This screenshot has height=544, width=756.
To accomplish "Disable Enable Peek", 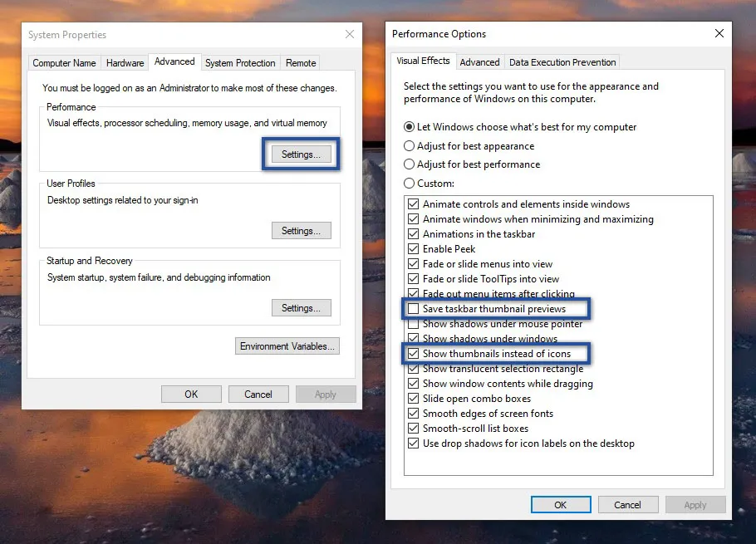I will pos(413,249).
